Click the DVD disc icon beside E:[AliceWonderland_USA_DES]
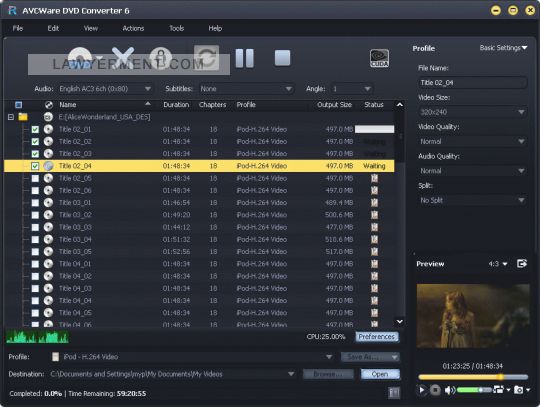Viewport: 540px width, 407px height. [48, 117]
